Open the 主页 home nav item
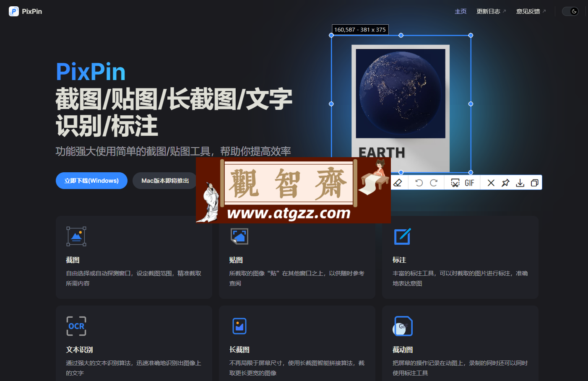Viewport: 588px width, 381px height. click(461, 11)
